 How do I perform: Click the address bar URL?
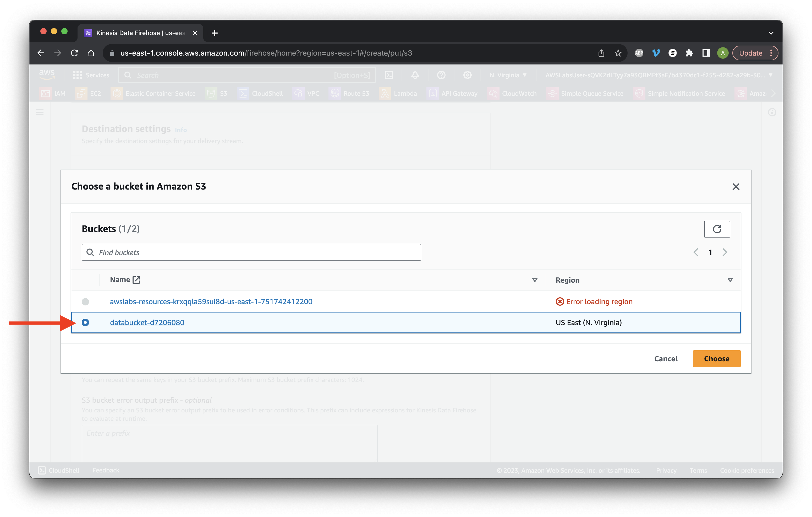266,53
